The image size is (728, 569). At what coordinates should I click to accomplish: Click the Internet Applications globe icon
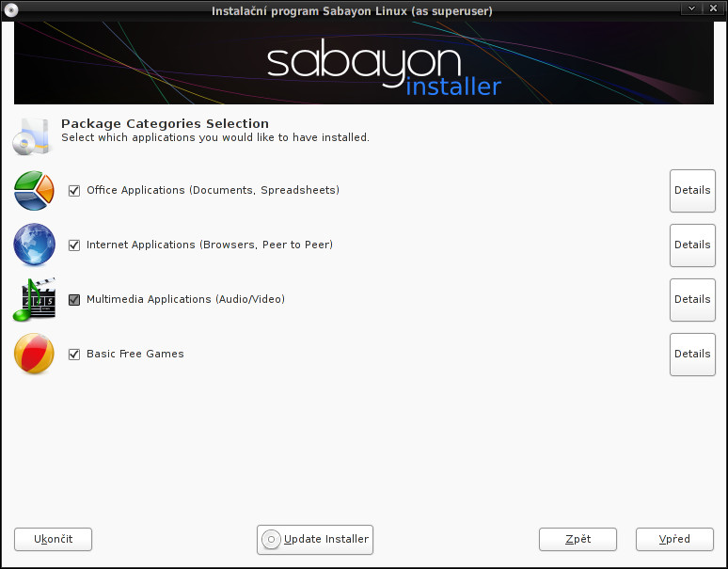click(34, 245)
